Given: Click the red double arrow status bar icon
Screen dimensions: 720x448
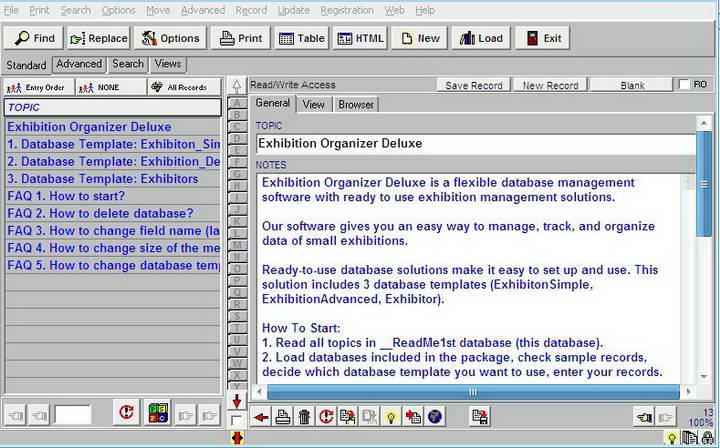Looking at the screenshot, I should [237, 437].
